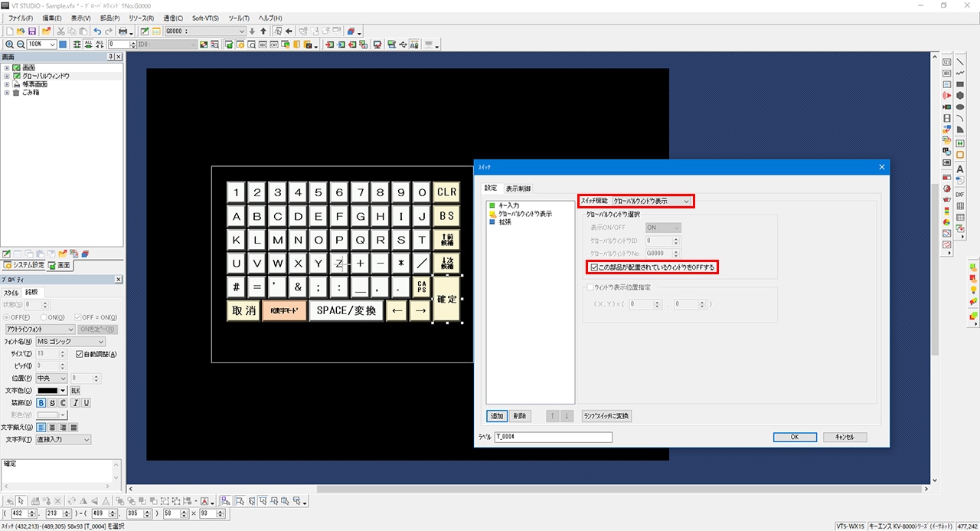
Task: Click the text tool 'A' in right toolbar
Action: click(960, 169)
